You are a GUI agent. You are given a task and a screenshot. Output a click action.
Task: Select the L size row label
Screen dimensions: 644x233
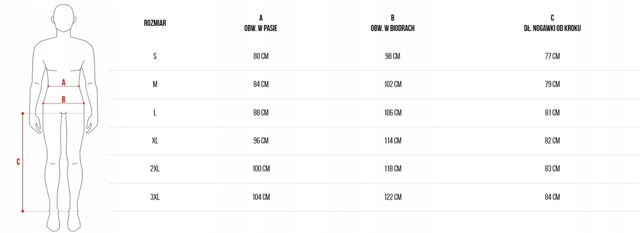pyautogui.click(x=155, y=112)
